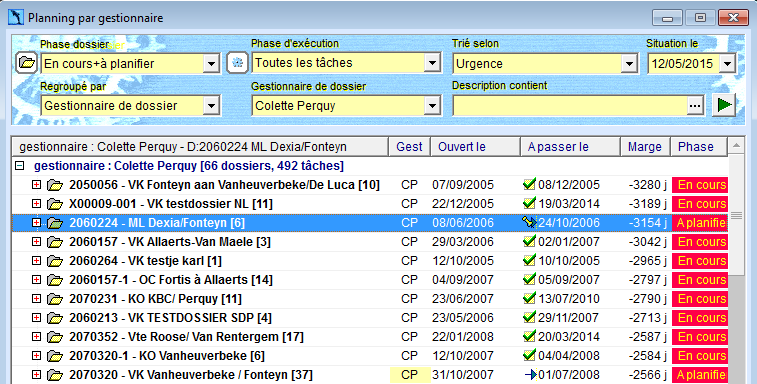Click the gestionnaire Colette Perquy column header

(200, 147)
